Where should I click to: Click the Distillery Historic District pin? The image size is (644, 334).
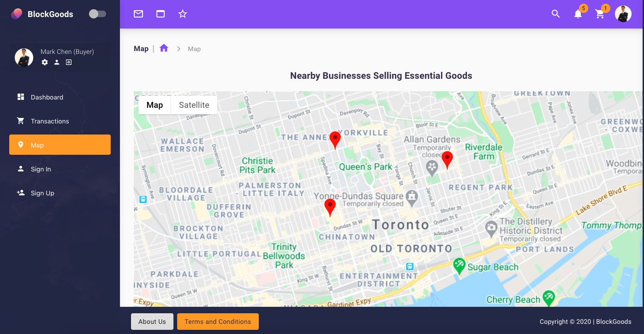click(491, 229)
